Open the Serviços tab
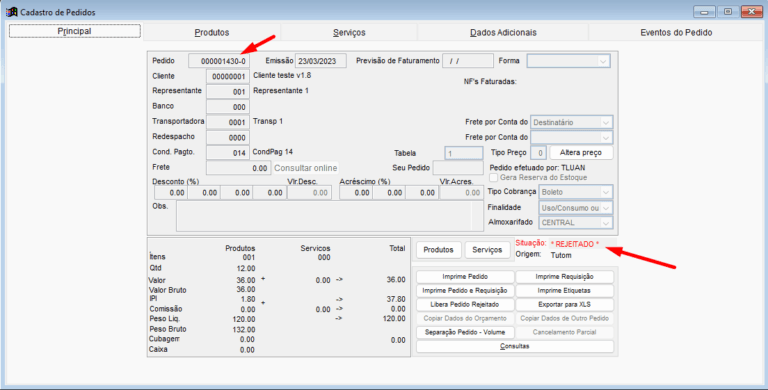 point(349,33)
